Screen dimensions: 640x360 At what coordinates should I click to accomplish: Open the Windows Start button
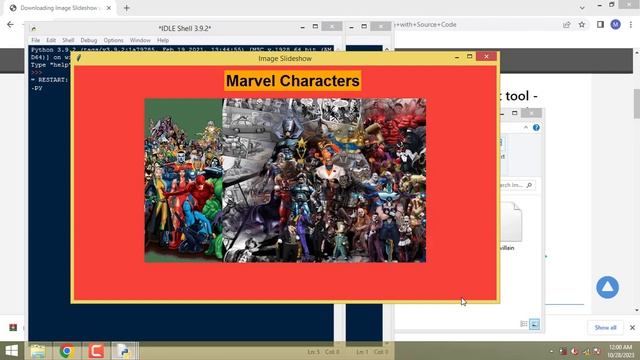[x=12, y=351]
